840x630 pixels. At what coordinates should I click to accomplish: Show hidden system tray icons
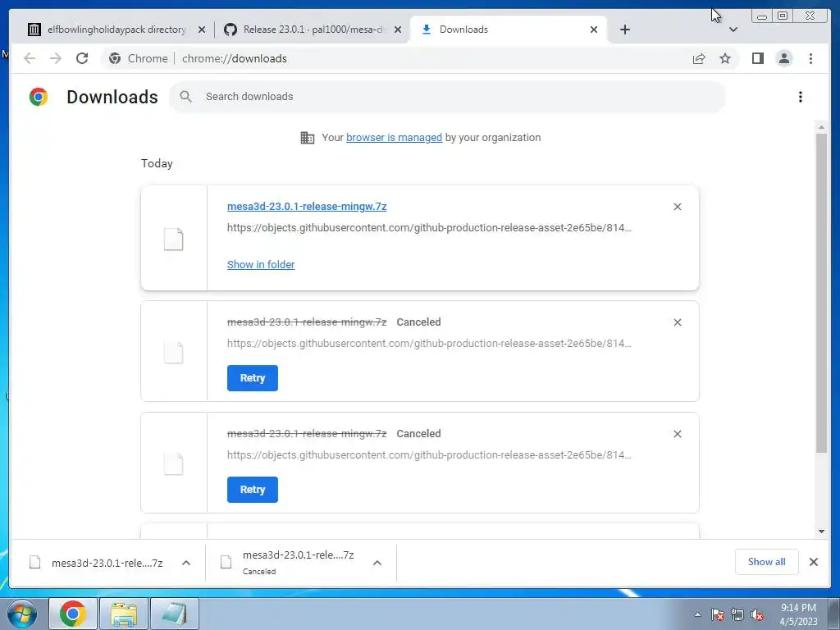pos(697,614)
